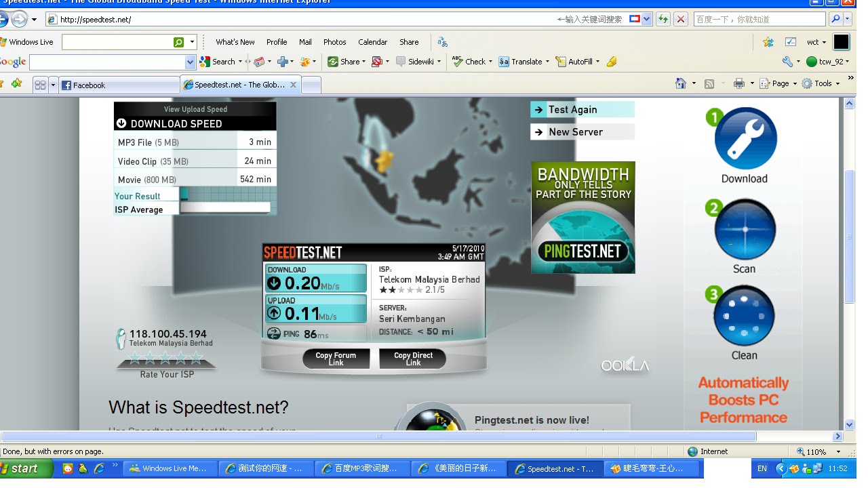This screenshot has height=488, width=868.
Task: Click the Google toolbar blue plus icon
Action: (x=283, y=62)
